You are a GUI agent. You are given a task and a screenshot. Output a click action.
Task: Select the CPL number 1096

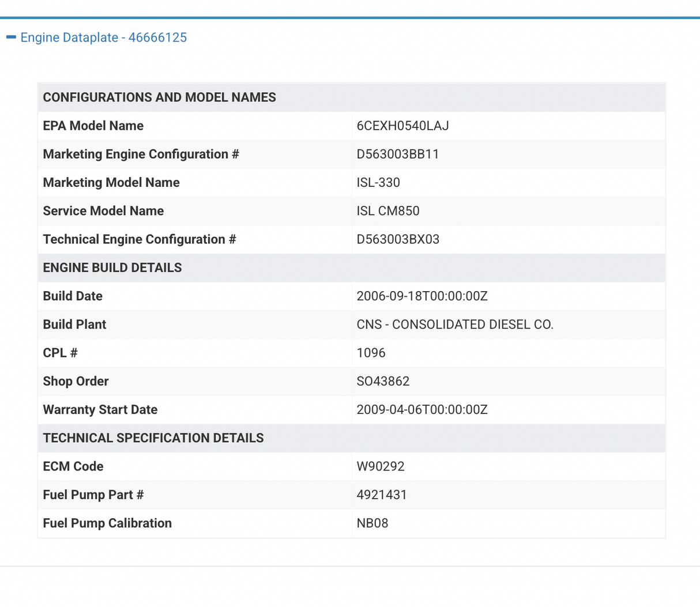371,353
